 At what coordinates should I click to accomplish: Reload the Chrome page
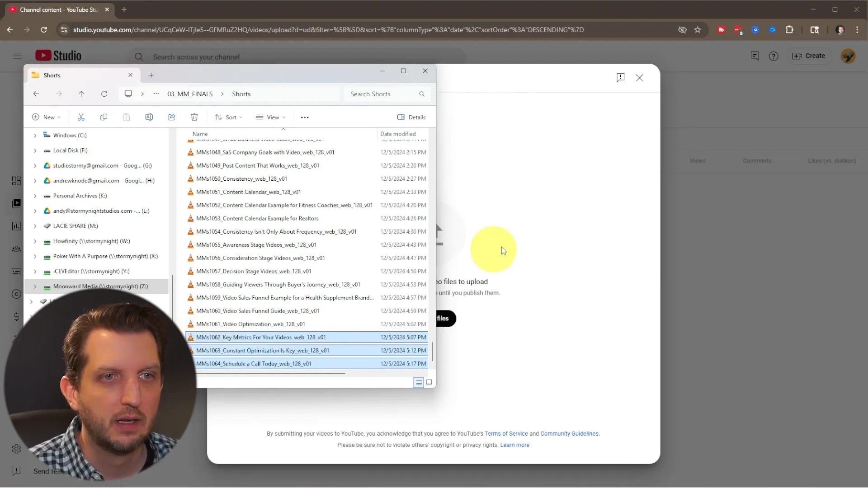44,30
